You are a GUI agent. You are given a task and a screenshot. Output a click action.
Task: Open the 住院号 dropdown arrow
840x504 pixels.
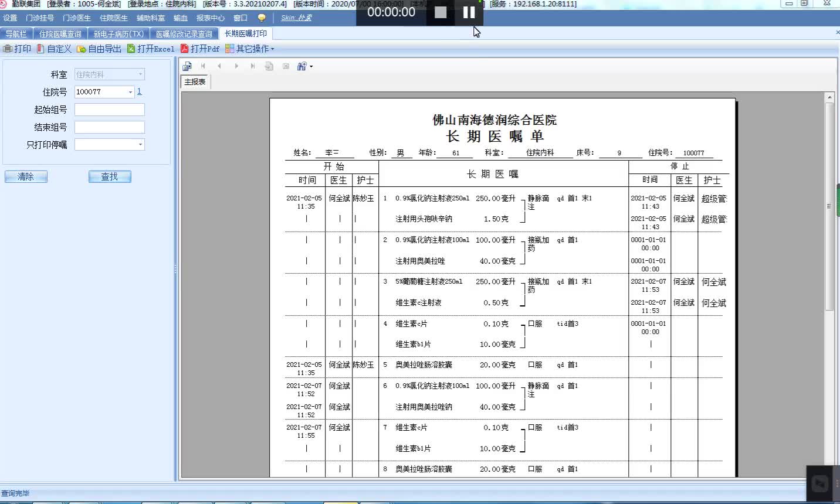pyautogui.click(x=130, y=92)
